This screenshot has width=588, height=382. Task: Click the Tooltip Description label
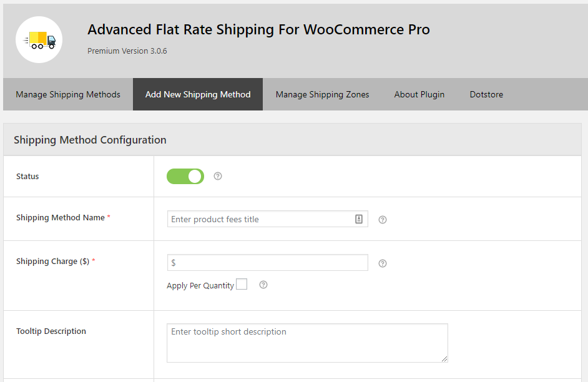51,331
